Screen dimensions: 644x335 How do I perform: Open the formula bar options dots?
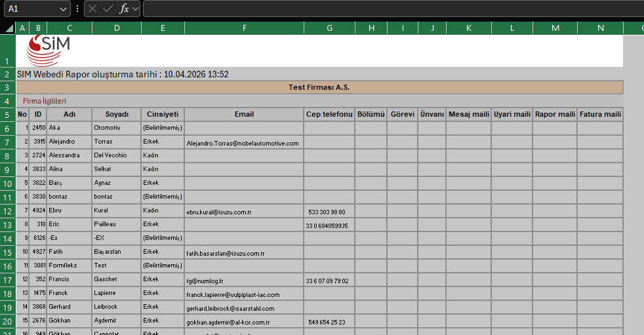click(77, 9)
